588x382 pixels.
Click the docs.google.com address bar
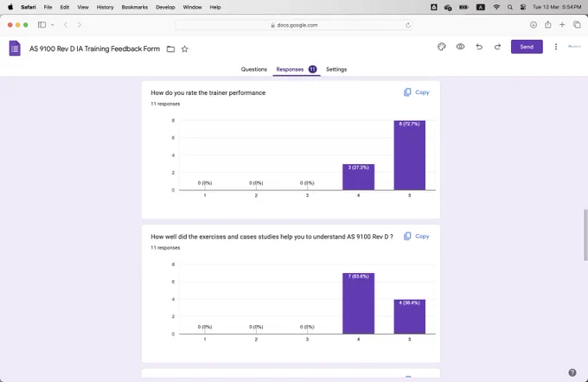(294, 25)
